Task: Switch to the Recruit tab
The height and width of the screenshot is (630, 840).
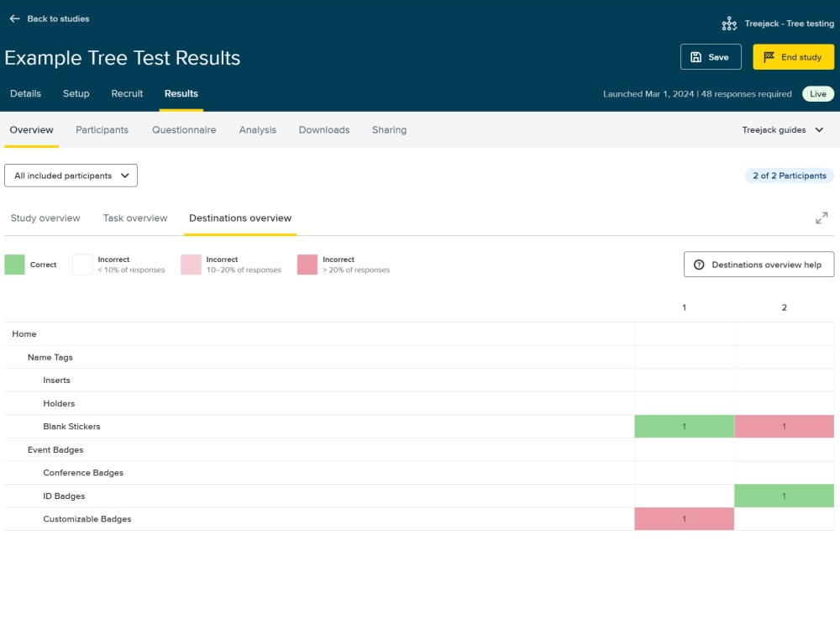Action: tap(127, 94)
